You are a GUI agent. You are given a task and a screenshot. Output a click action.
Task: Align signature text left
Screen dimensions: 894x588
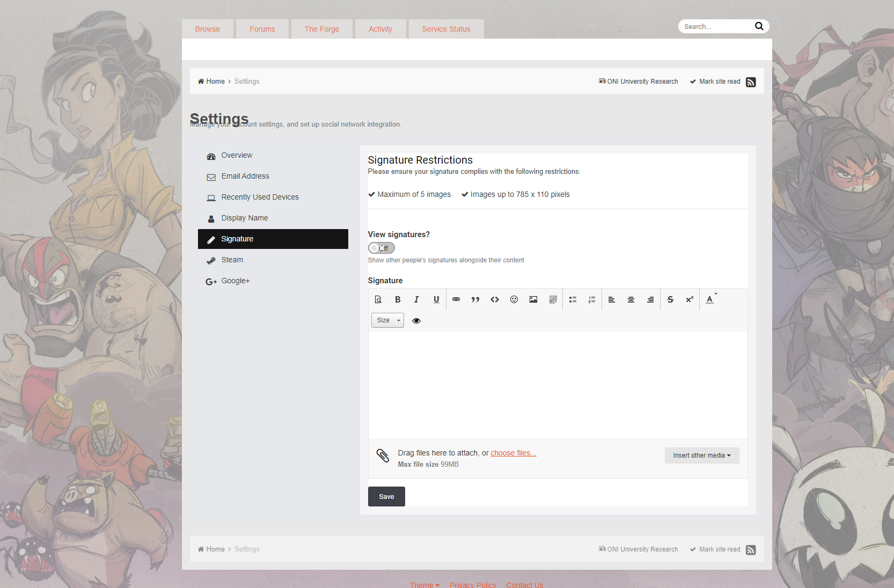coord(612,299)
